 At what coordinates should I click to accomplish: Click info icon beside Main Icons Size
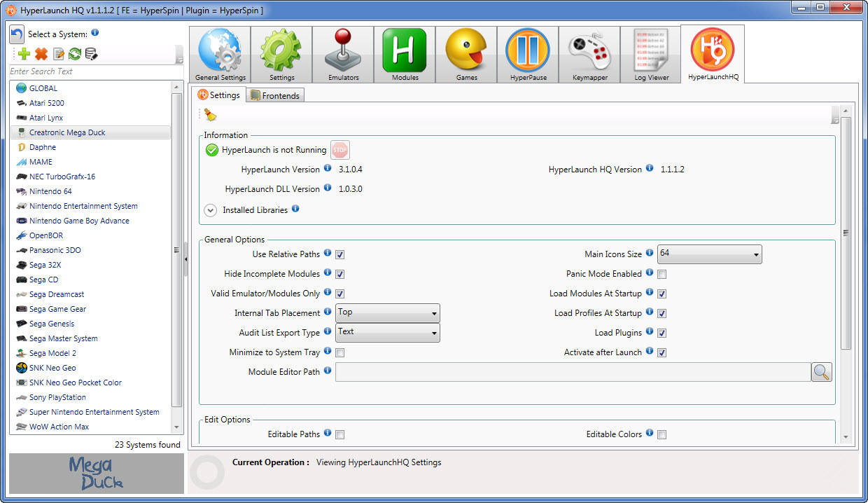(650, 253)
